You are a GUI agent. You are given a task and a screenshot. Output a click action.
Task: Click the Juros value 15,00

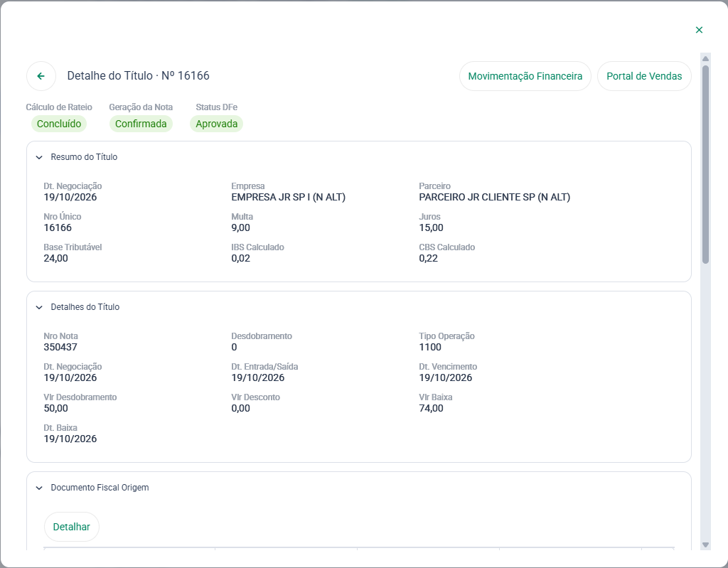[431, 227]
